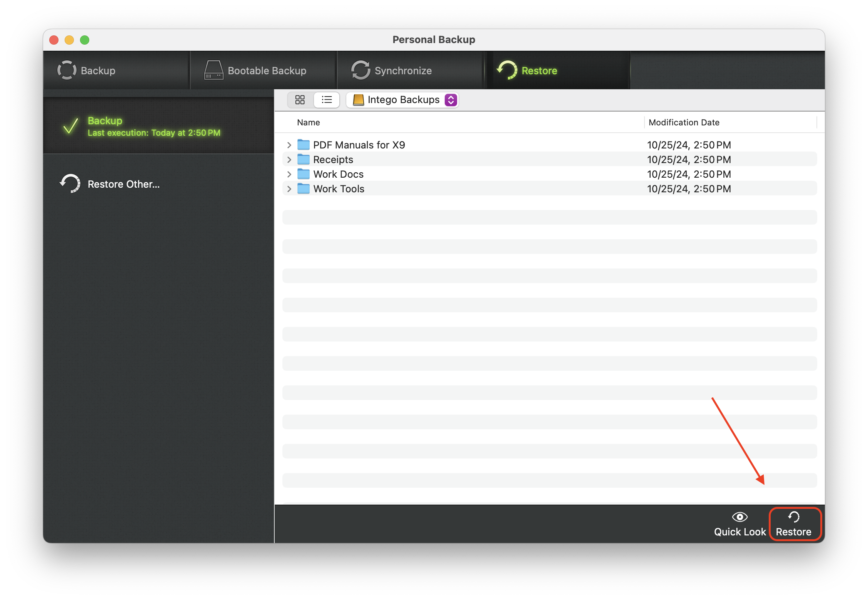Open the Intego Backups volume dropdown

(x=402, y=100)
